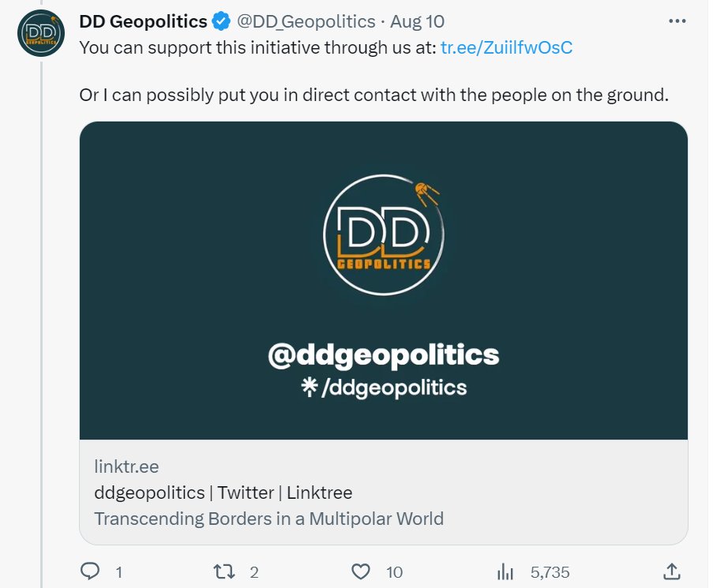Viewport: 728px width, 588px height.
Task: Open the Linktree preview card image
Action: tap(384, 280)
